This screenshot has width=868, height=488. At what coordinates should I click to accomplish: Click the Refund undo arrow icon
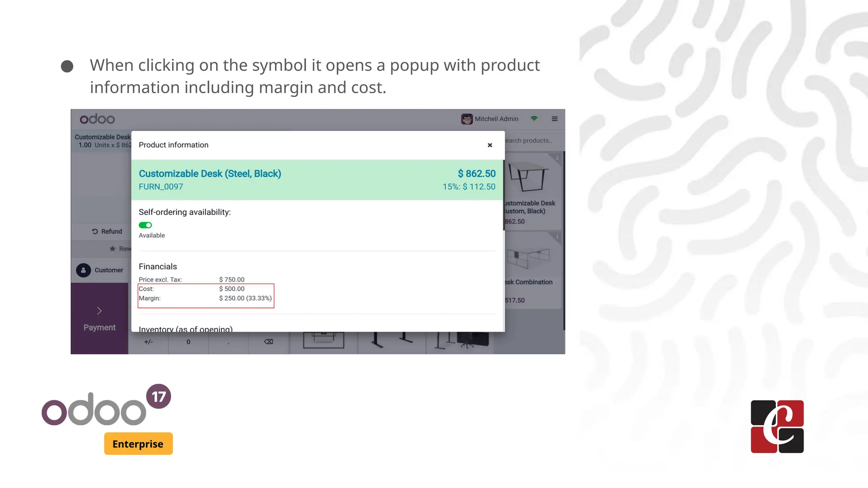95,231
